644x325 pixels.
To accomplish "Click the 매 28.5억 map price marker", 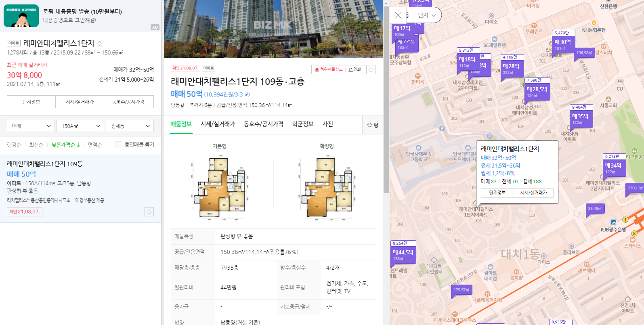I will click(x=537, y=89).
